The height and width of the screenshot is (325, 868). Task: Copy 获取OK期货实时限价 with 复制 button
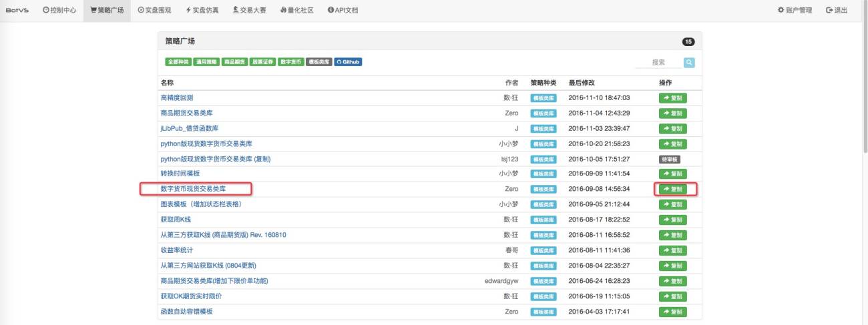tap(672, 297)
